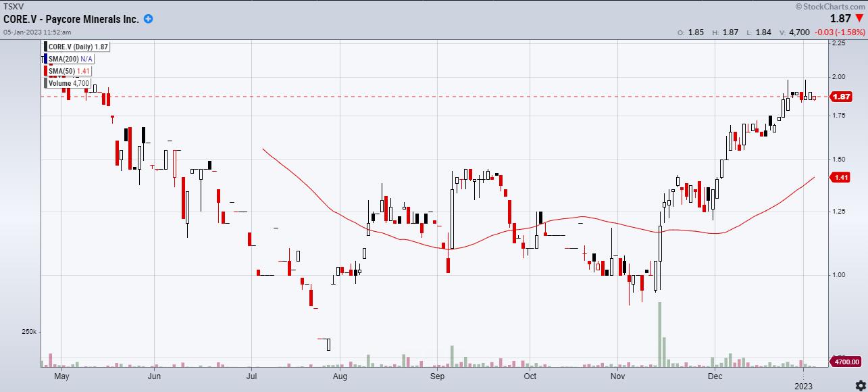This screenshot has height=392, width=868.
Task: Click the 2.25 price axis label
Action: coord(839,43)
